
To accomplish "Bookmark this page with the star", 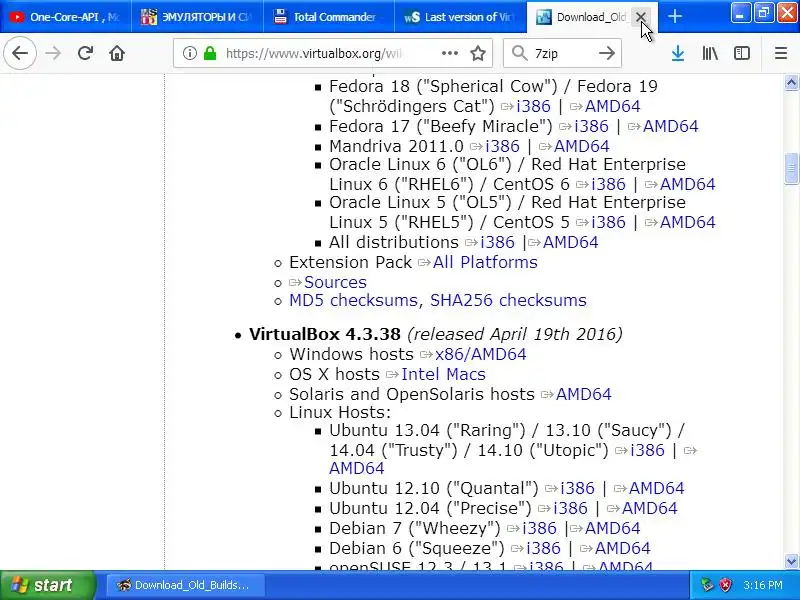I will (478, 53).
